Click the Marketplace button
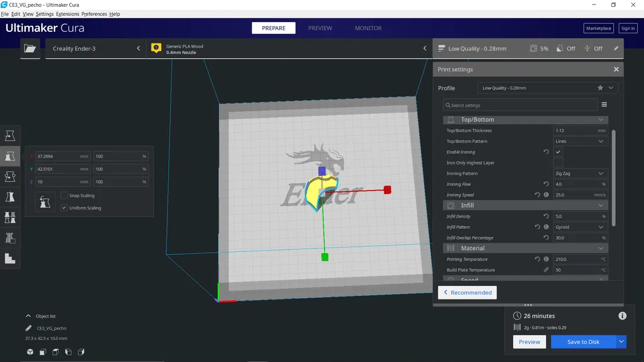Image resolution: width=644 pixels, height=362 pixels. click(x=598, y=28)
